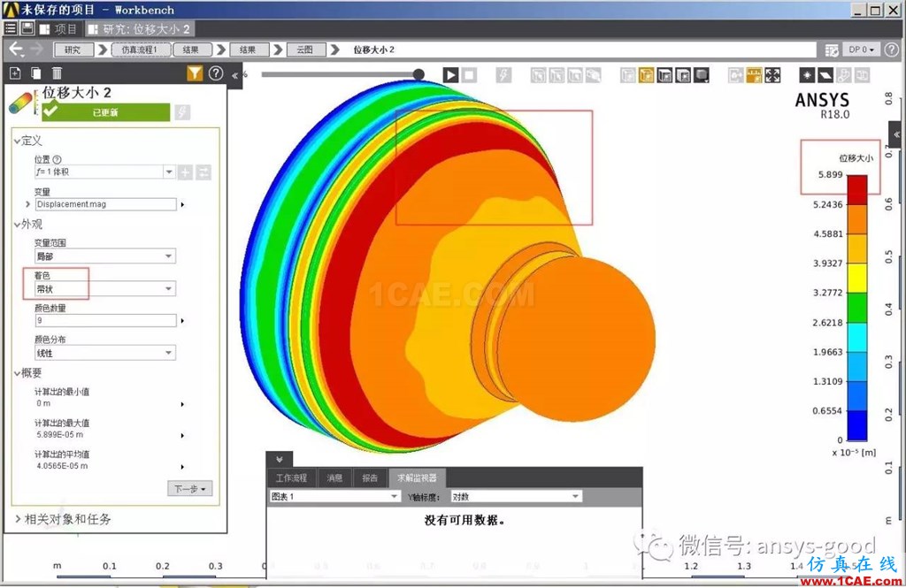Play the result animation
This screenshot has height=588, width=906.
pos(450,75)
